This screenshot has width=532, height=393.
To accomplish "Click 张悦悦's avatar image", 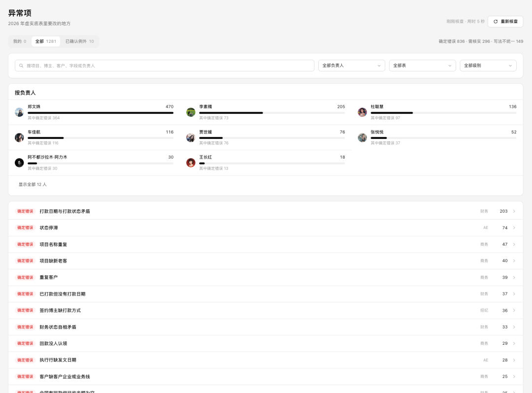I will (363, 137).
